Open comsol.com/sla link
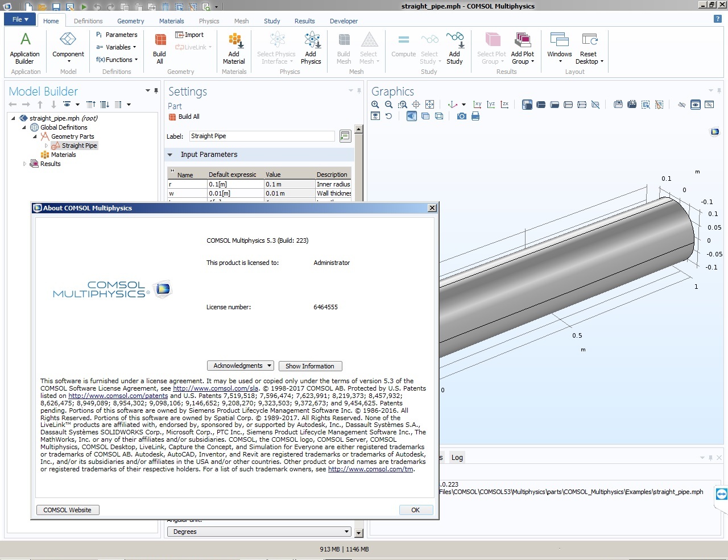 (x=216, y=388)
